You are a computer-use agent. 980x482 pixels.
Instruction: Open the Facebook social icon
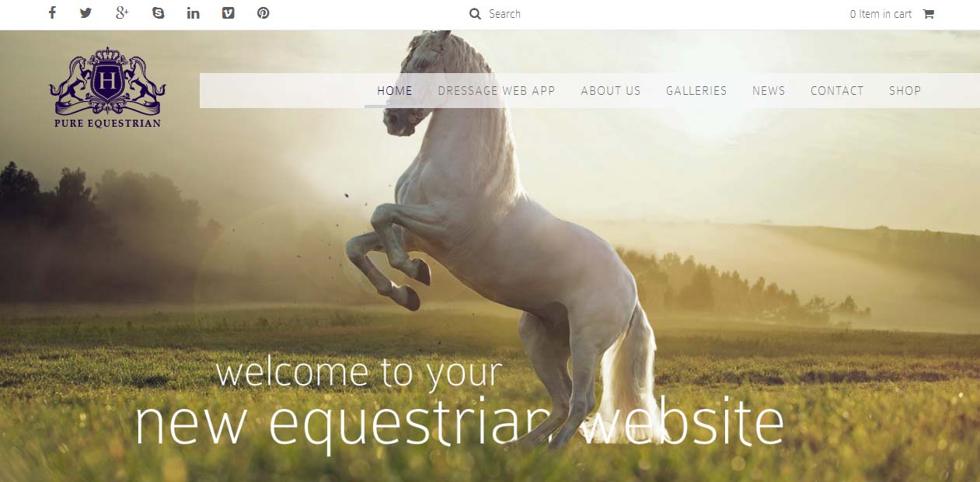[x=52, y=12]
